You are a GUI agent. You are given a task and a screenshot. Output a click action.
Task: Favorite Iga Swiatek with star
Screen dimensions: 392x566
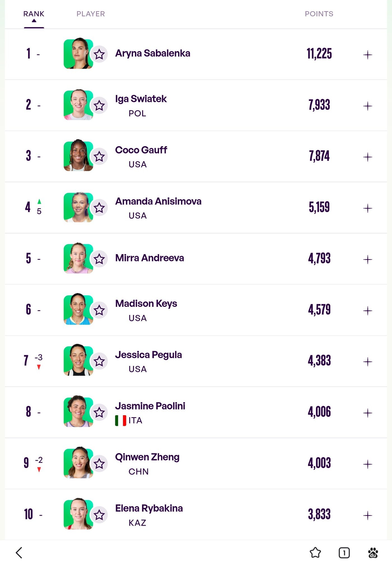point(99,105)
